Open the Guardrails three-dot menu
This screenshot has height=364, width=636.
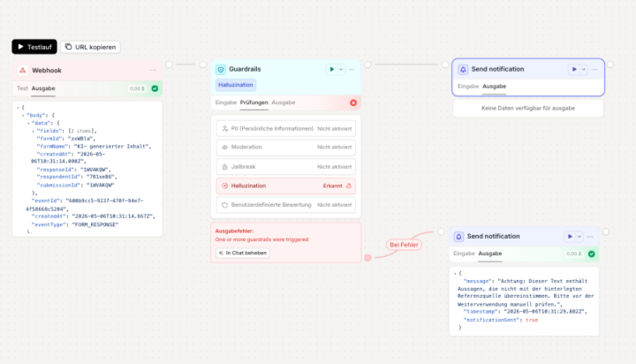(352, 70)
